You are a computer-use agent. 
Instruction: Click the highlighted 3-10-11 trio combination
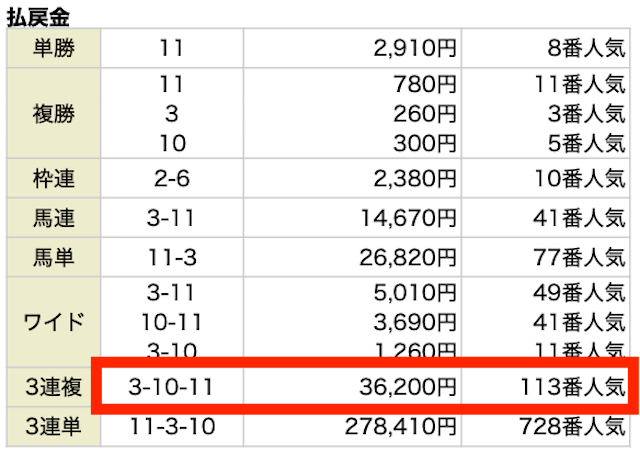[x=171, y=387]
